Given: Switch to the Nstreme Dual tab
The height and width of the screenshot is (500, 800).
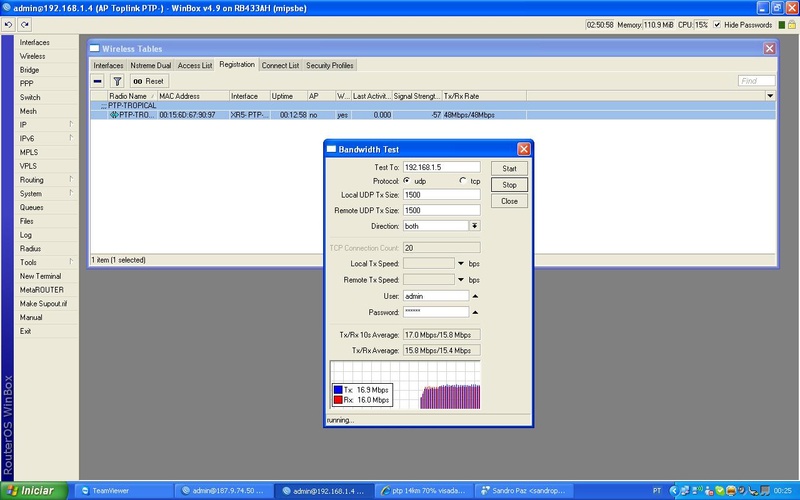Looking at the screenshot, I should pos(151,65).
